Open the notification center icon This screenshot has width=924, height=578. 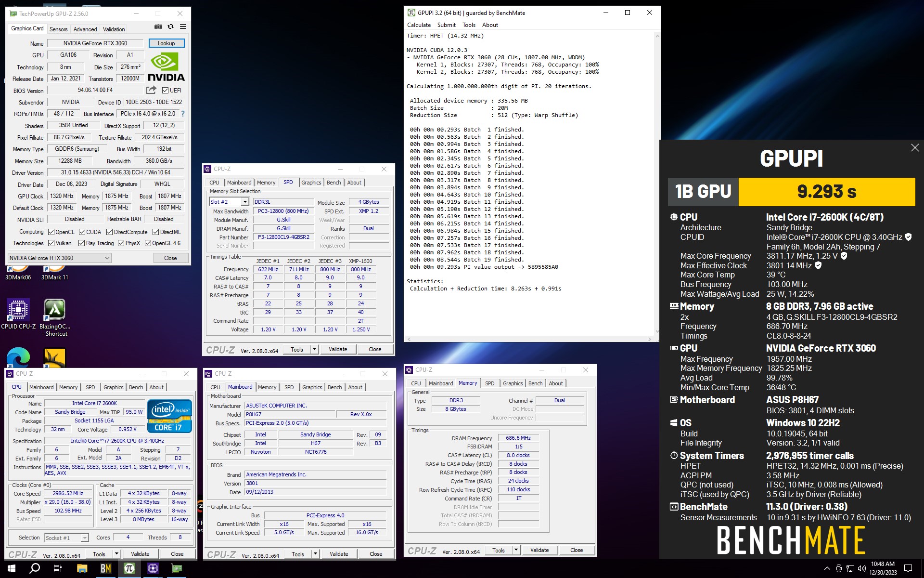(908, 568)
